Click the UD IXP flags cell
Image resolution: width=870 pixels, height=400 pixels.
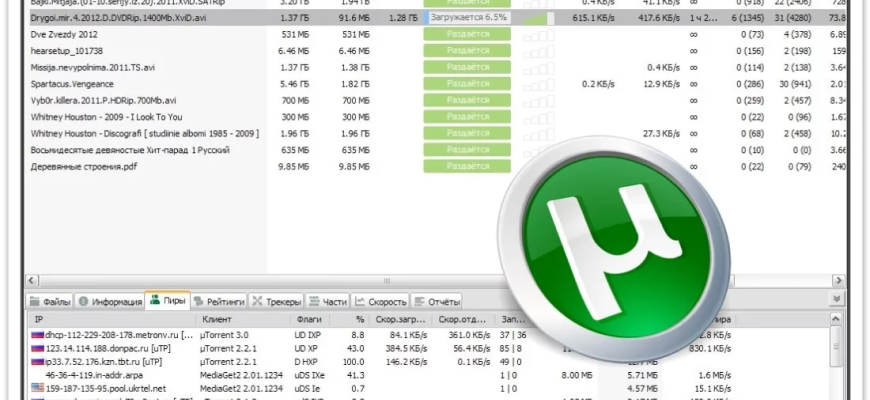tap(307, 335)
